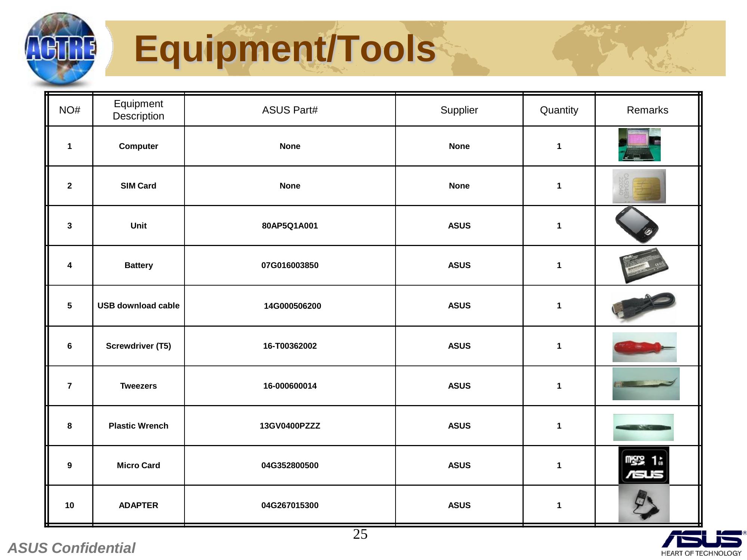Select part number "14G000506200"
This screenshot has height=560, width=747.
click(x=292, y=306)
